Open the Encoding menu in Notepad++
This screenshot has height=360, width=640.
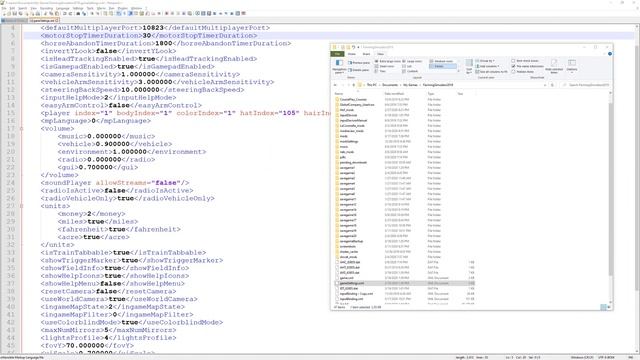pyautogui.click(x=46, y=8)
